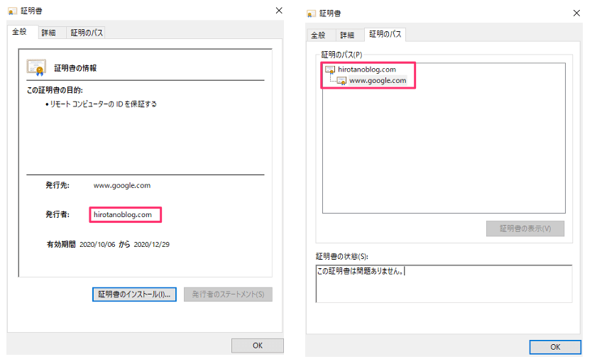Screen dimensions: 592x364
Task: Click the 発行先: label
Action: (57, 185)
